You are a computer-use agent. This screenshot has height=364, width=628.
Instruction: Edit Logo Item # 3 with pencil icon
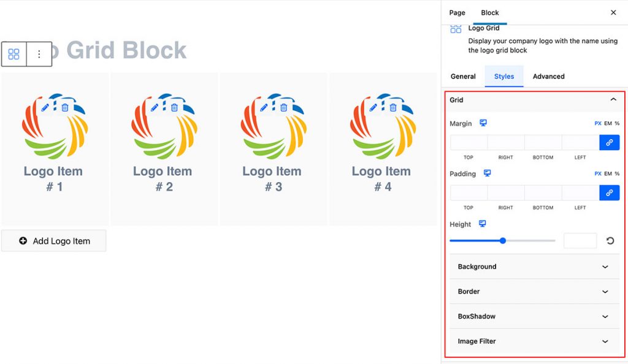(x=264, y=107)
